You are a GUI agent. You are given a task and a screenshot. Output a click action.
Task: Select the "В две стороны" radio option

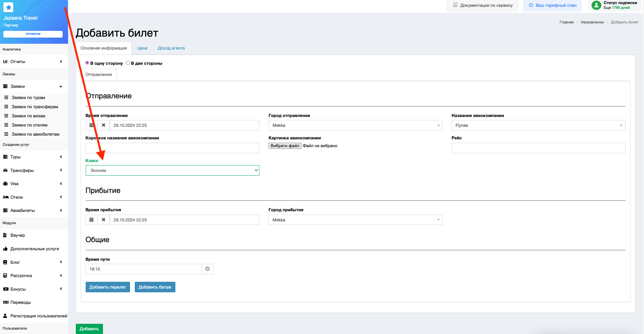(x=128, y=63)
